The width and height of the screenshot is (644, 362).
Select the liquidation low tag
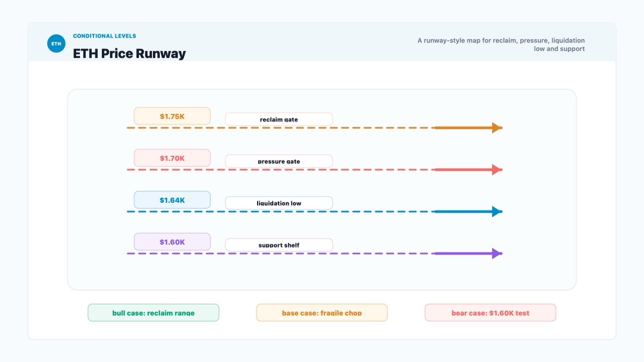coord(279,203)
